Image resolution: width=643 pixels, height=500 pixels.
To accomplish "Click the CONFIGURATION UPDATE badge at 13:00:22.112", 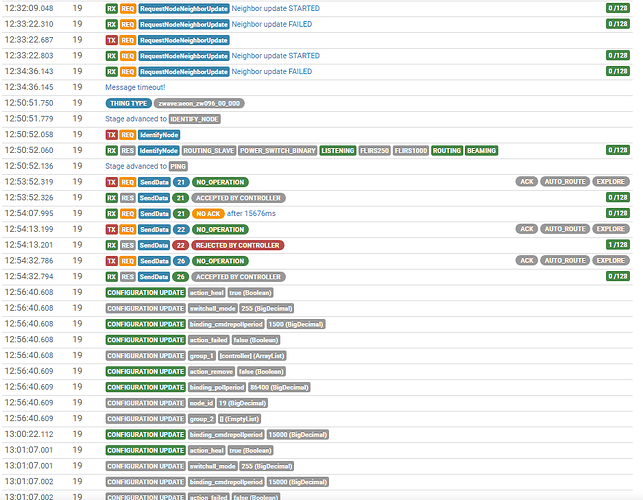I will click(146, 435).
